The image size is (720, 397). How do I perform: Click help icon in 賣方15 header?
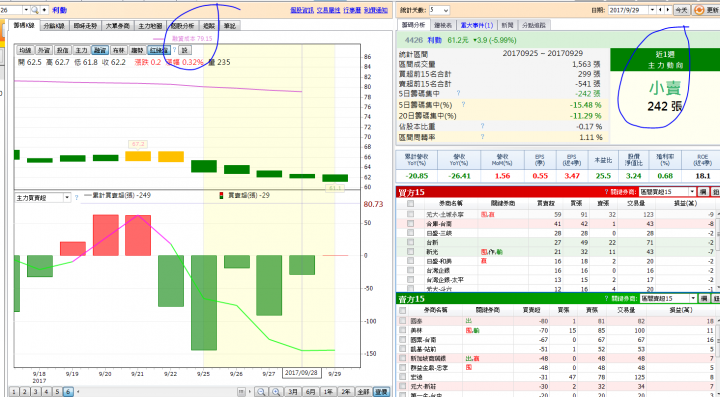[x=608, y=299]
